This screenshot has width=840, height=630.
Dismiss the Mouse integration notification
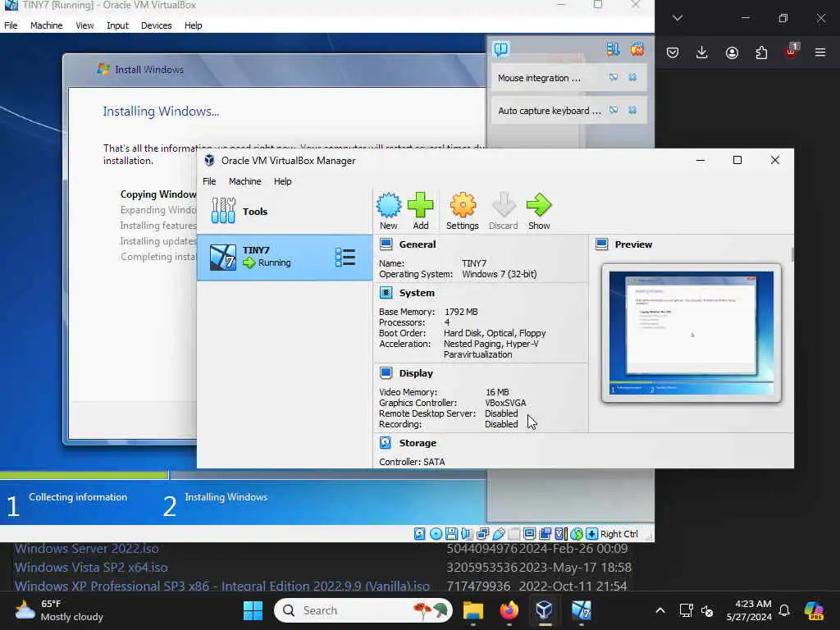632,78
